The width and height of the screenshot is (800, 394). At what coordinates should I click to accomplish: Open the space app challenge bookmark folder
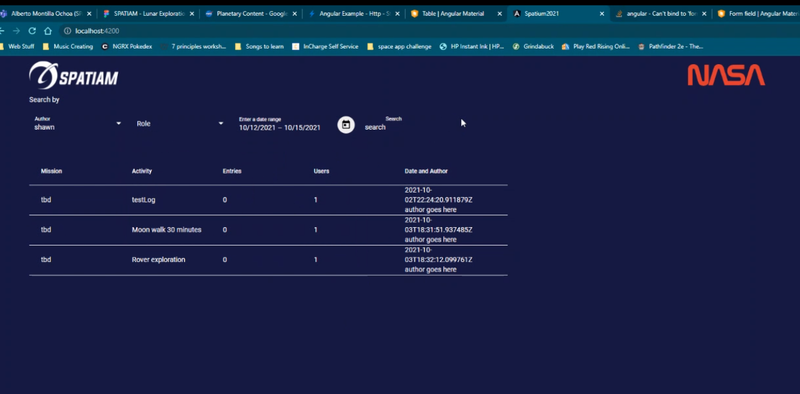coord(399,46)
